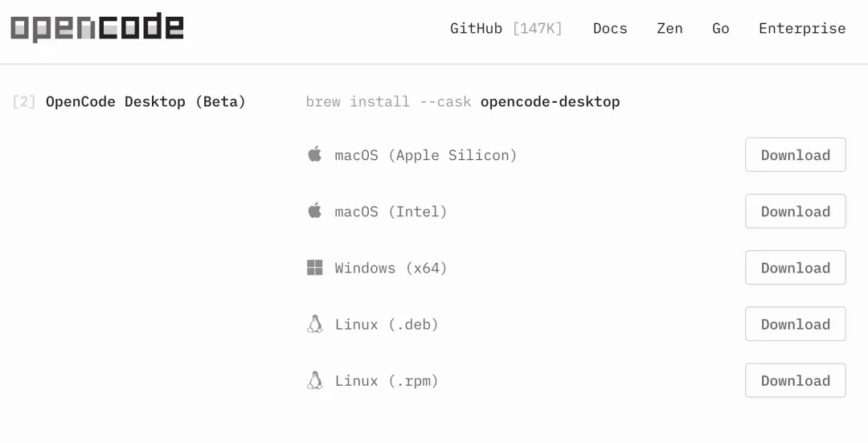Click the OpenCode Desktop (Beta) heading
This screenshot has height=443, width=868.
(145, 102)
